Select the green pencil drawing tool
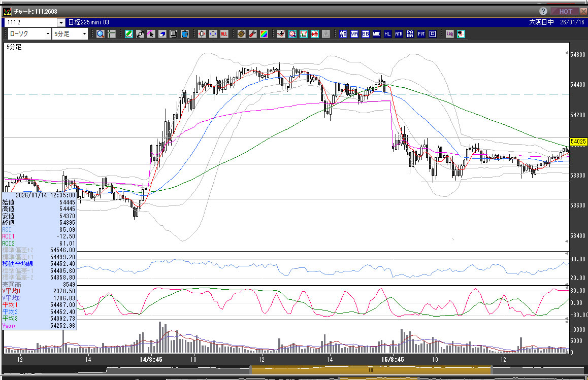Image resolution: width=588 pixels, height=380 pixels. (x=128, y=34)
